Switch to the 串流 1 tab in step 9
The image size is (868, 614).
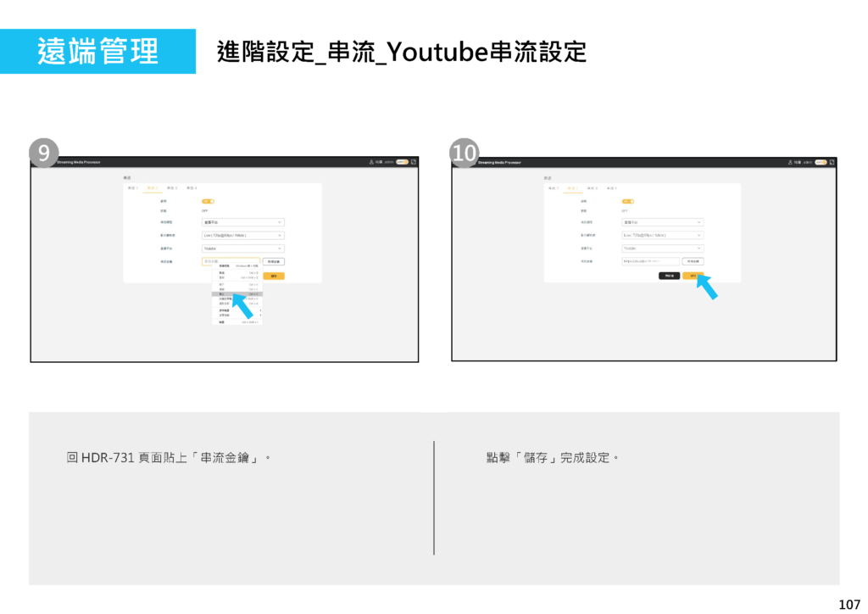click(132, 187)
